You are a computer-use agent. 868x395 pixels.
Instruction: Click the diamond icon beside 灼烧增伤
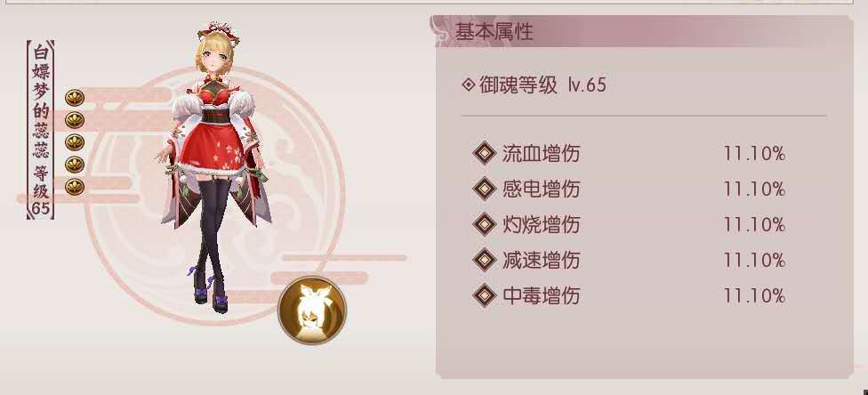(485, 224)
